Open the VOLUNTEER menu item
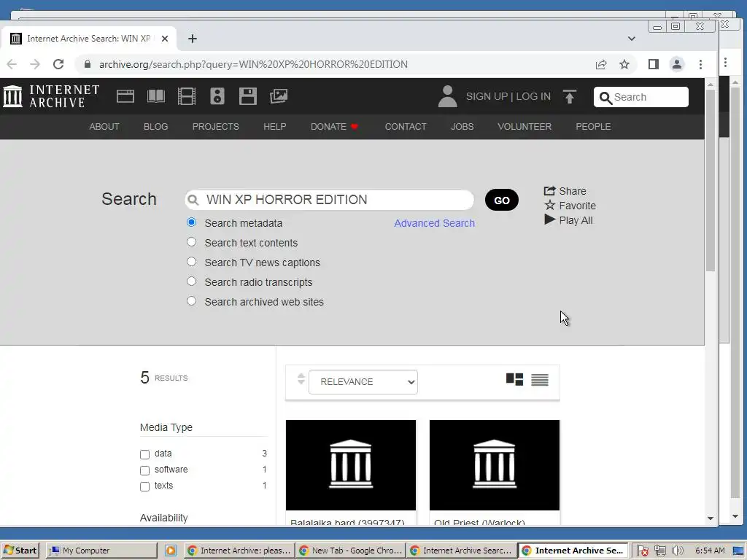Viewport: 747px width, 560px height. 524,127
